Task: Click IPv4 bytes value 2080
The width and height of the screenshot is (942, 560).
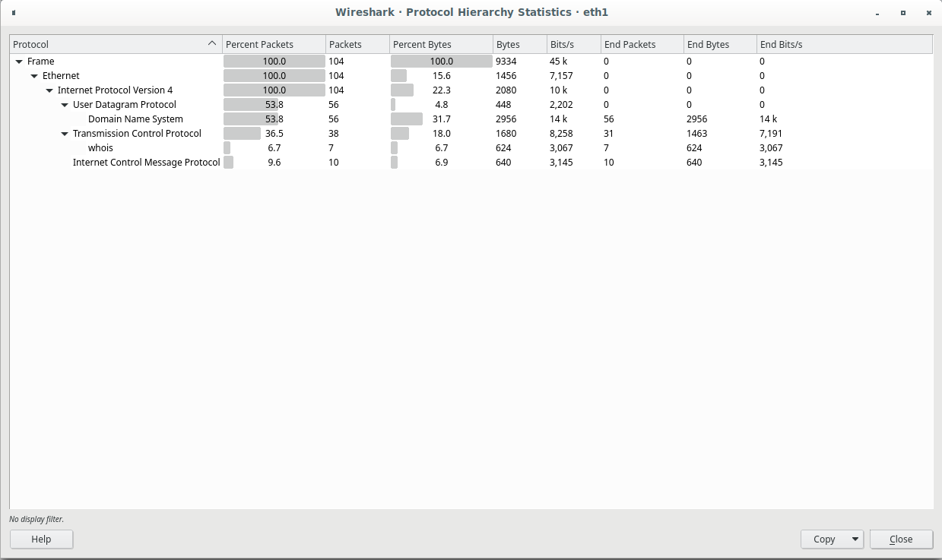Action: point(506,90)
